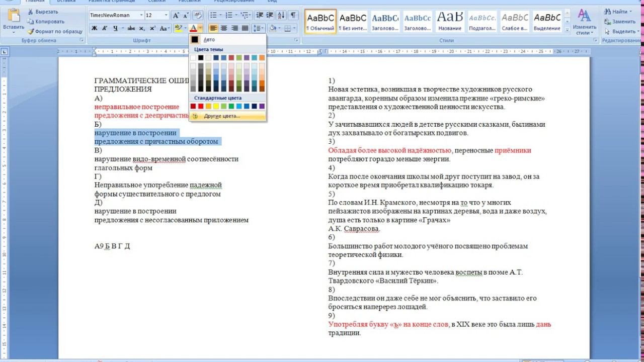
Task: Click the Заменить (Replace) command
Action: pyautogui.click(x=619, y=22)
